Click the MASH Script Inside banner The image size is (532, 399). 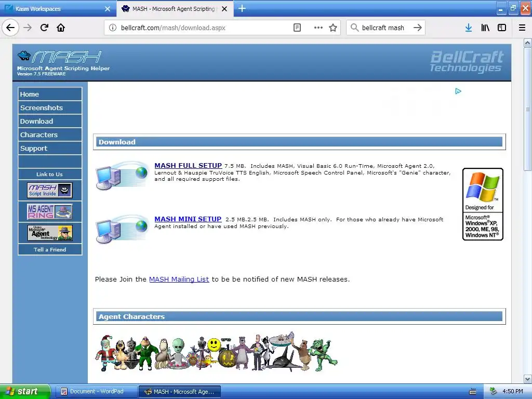pos(49,190)
